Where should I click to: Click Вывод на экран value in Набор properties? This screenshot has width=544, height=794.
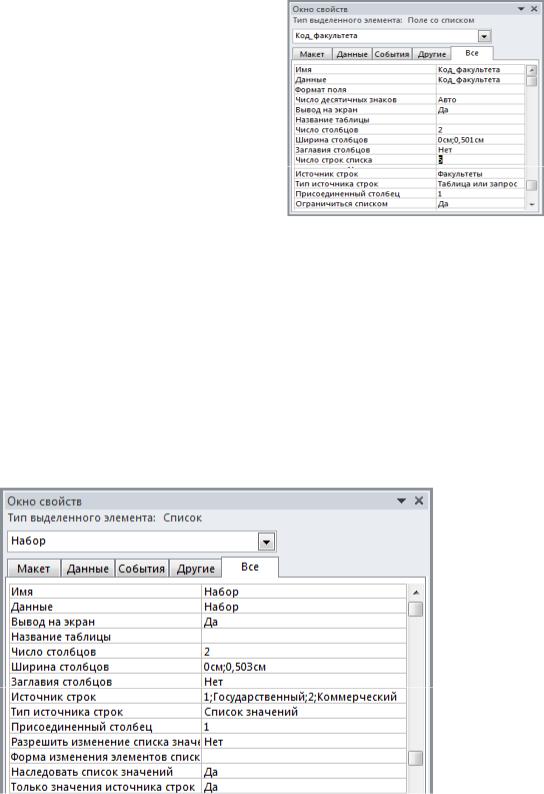click(303, 622)
